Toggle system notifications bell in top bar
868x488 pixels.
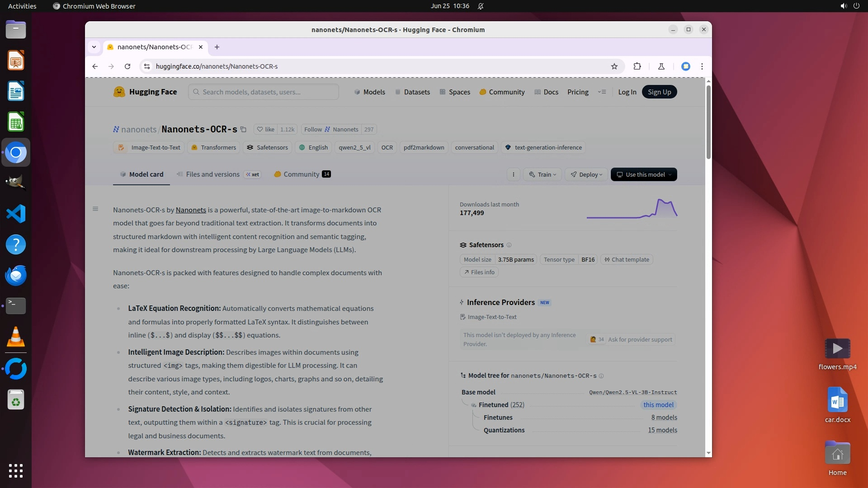click(481, 6)
